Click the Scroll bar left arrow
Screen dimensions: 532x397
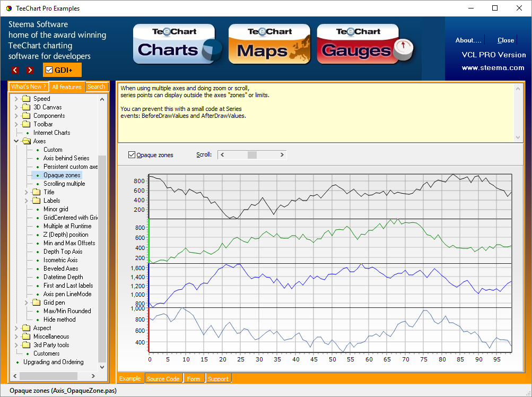pos(222,155)
